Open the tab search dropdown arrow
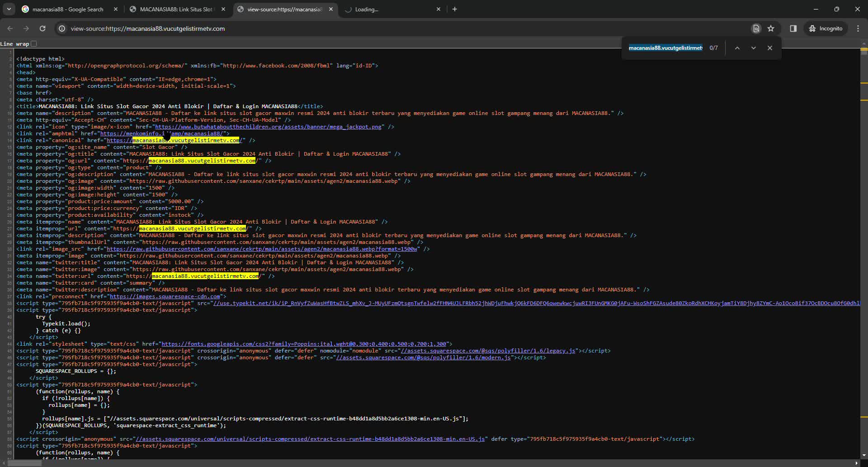The width and height of the screenshot is (868, 467). pyautogui.click(x=9, y=9)
